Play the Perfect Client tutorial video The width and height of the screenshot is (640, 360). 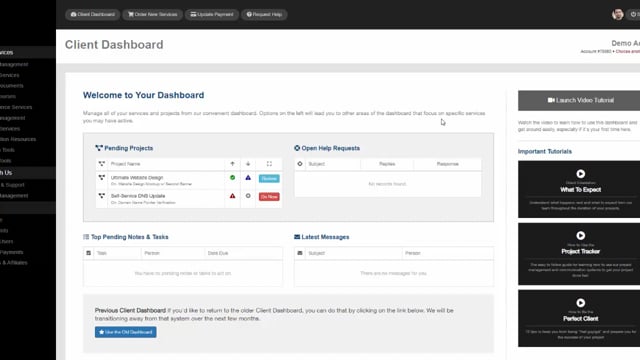(x=580, y=303)
